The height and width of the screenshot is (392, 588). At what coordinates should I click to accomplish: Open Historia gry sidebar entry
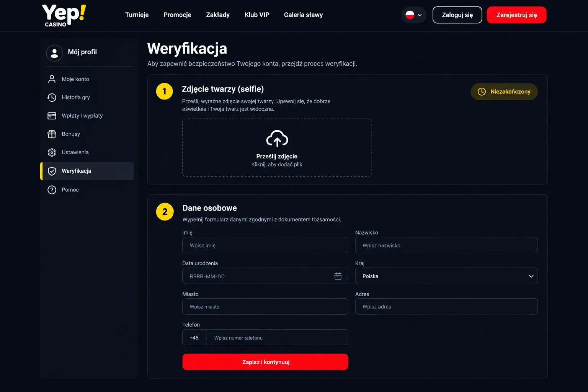pyautogui.click(x=87, y=97)
